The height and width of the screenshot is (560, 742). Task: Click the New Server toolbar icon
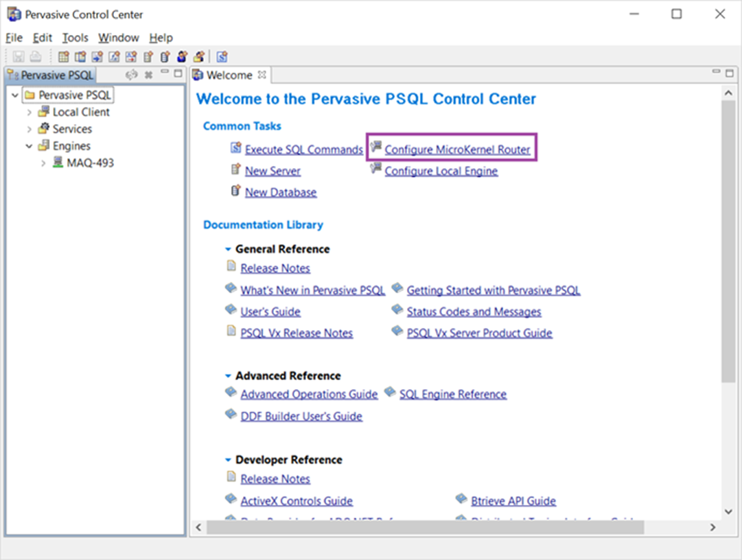point(148,57)
